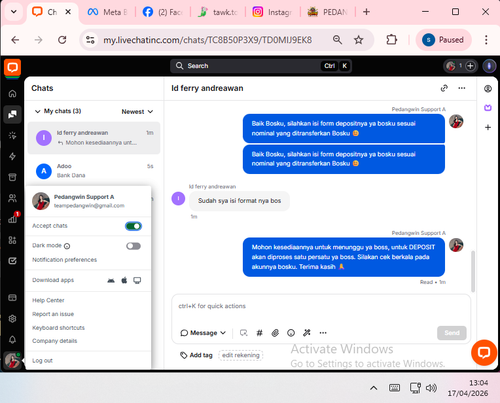
Task: Switch to the PEDAN browser tab
Action: click(x=327, y=12)
